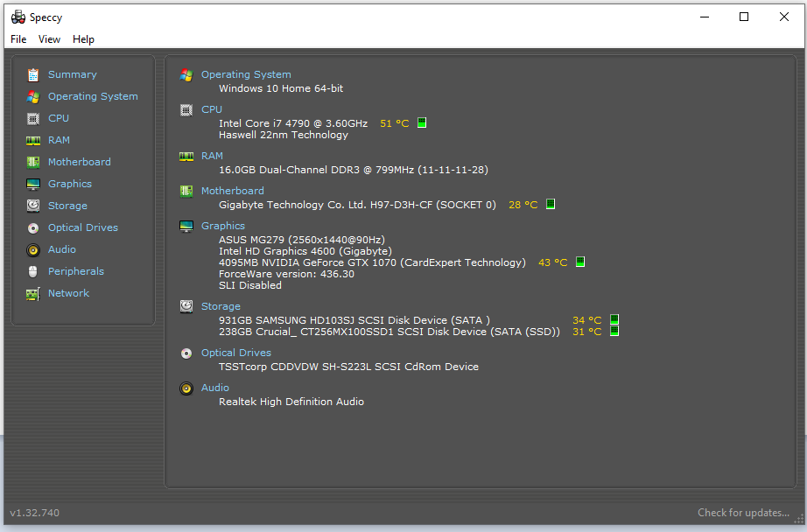
Task: Open Storage section from sidebar
Action: pos(68,206)
